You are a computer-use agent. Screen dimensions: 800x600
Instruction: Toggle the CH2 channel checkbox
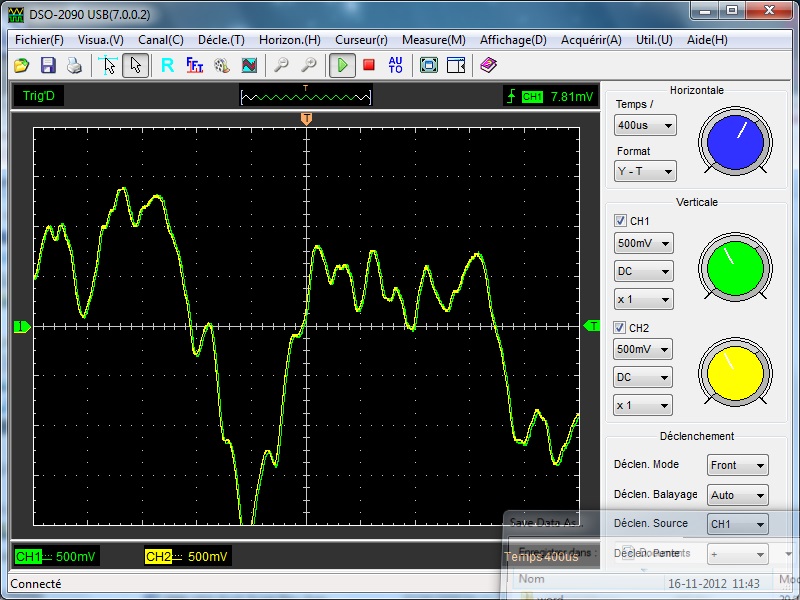tap(620, 328)
